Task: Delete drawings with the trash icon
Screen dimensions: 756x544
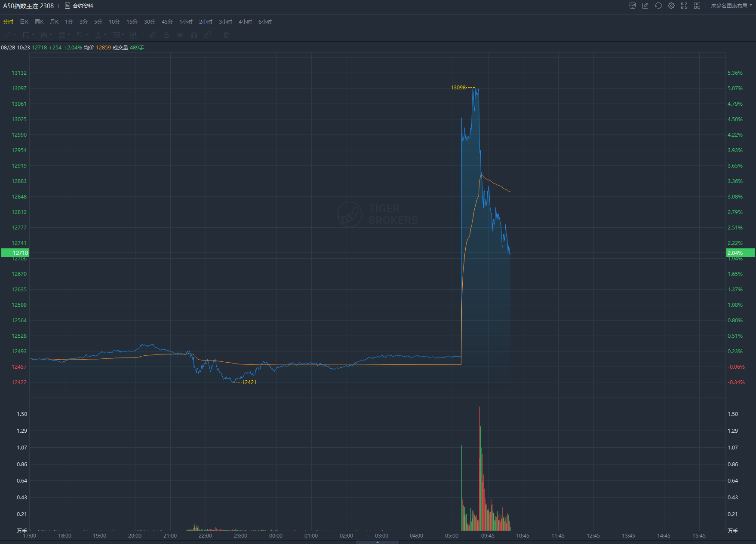Action: [226, 35]
